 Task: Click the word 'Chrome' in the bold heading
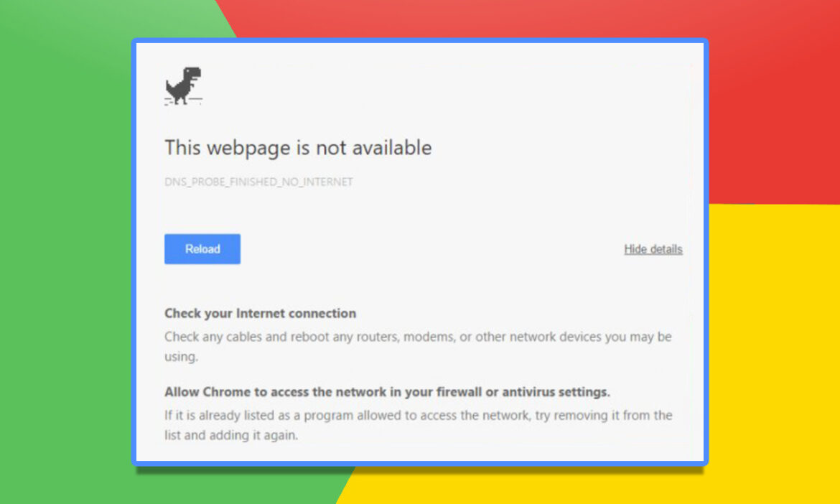[x=227, y=392]
